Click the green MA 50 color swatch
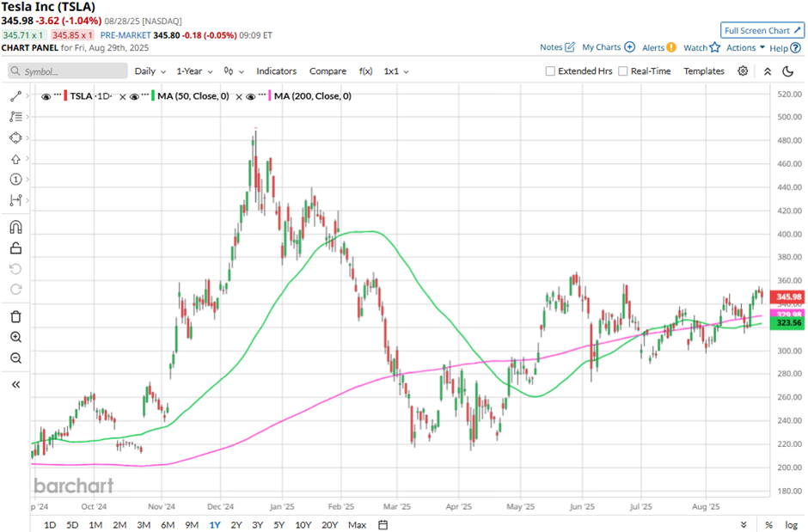The width and height of the screenshot is (808, 532). tap(153, 95)
